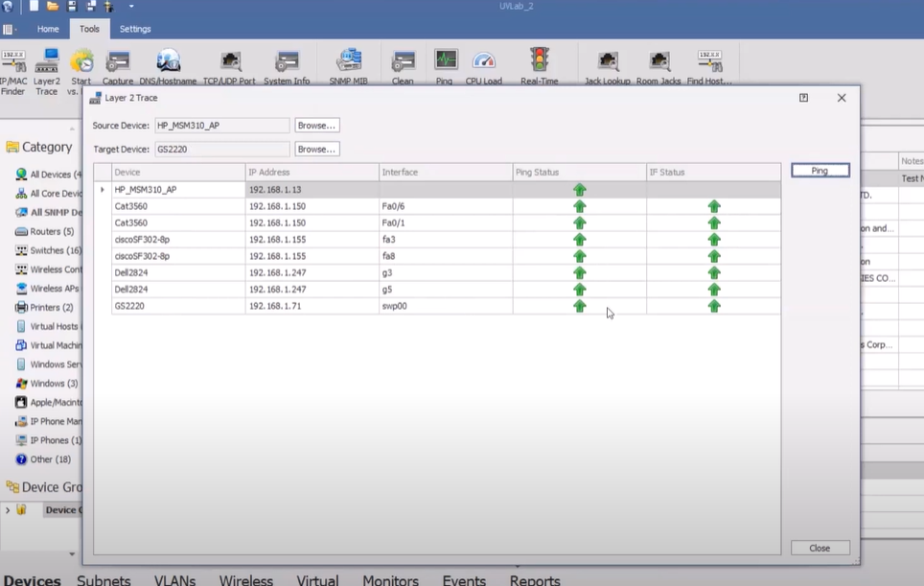Click the Source Device input field
The width and height of the screenshot is (924, 586).
pyautogui.click(x=222, y=126)
